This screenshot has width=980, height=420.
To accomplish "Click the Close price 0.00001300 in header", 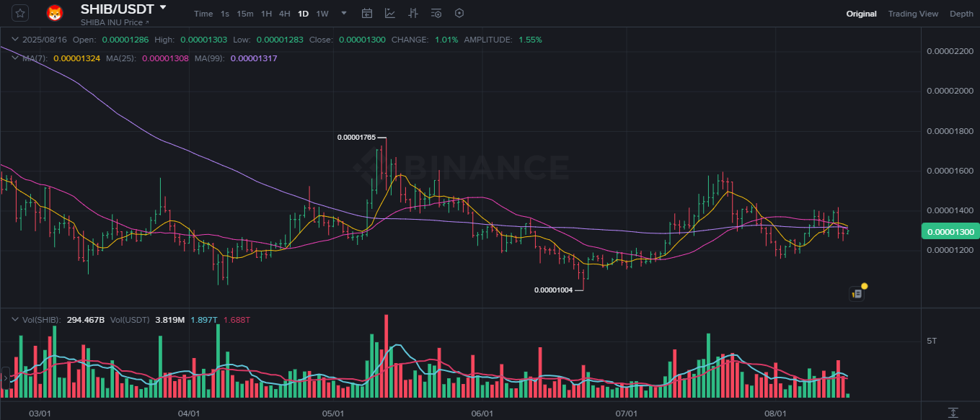I will click(362, 40).
